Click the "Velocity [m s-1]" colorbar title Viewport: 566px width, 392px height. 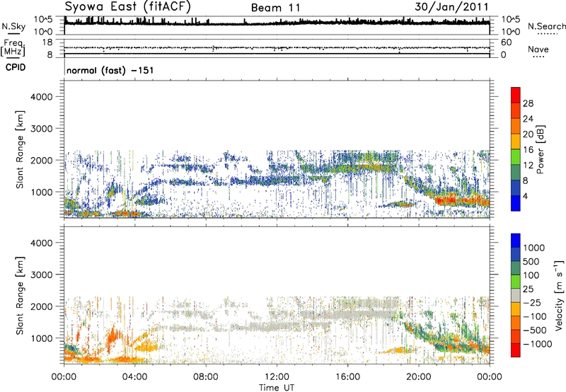point(559,295)
